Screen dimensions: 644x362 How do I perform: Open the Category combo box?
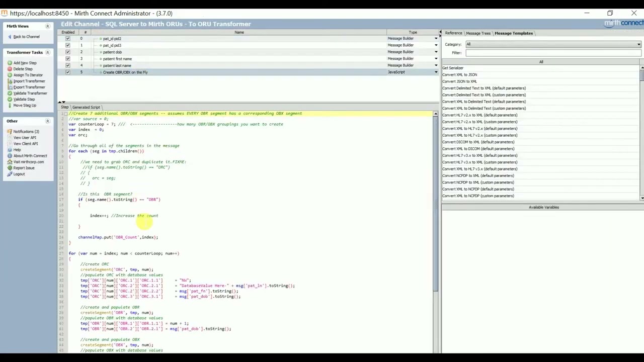tap(553, 44)
